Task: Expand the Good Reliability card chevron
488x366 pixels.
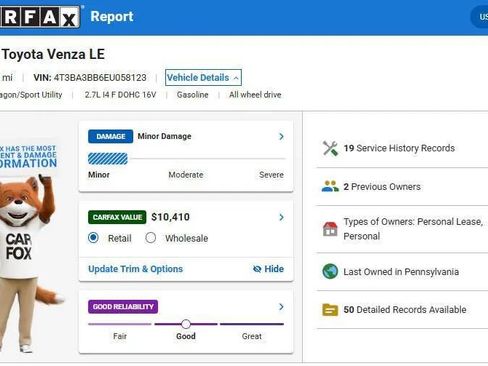Action: coord(281,307)
